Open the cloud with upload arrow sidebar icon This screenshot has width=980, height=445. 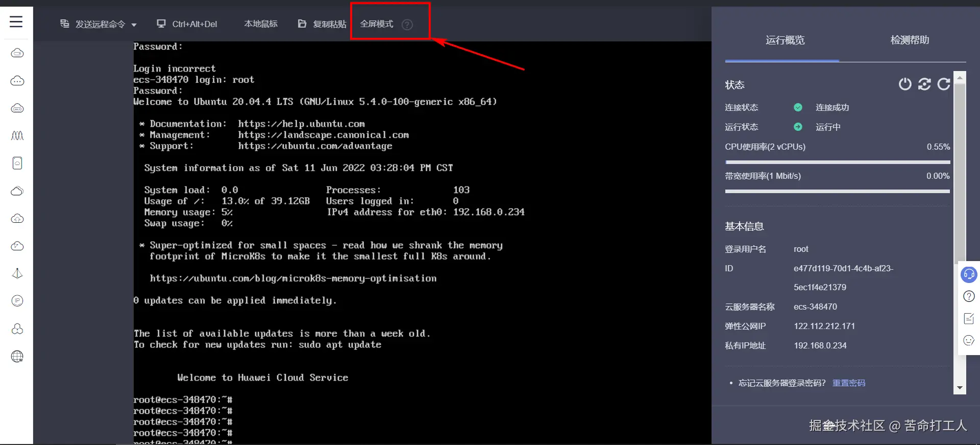[17, 219]
